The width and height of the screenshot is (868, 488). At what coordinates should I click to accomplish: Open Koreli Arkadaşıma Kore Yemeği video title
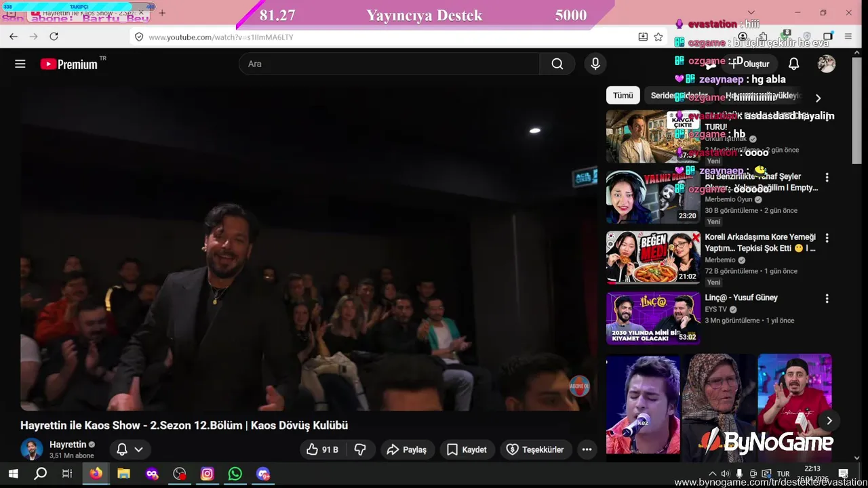(x=760, y=243)
